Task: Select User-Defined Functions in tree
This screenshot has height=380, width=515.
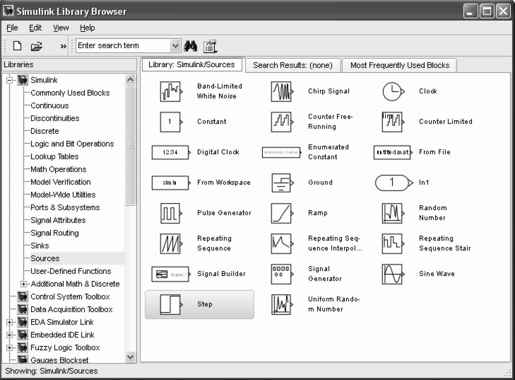Action: pos(71,271)
